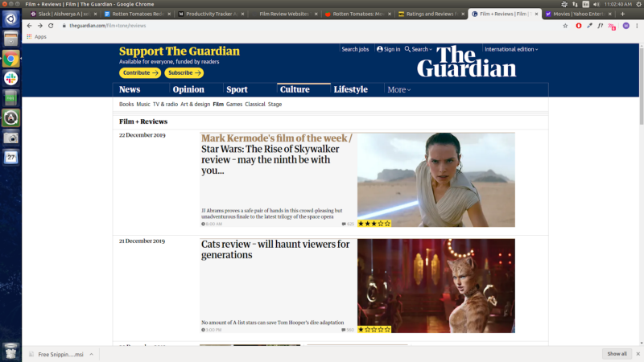Open Books subsection
Image resolution: width=644 pixels, height=362 pixels.
click(126, 105)
